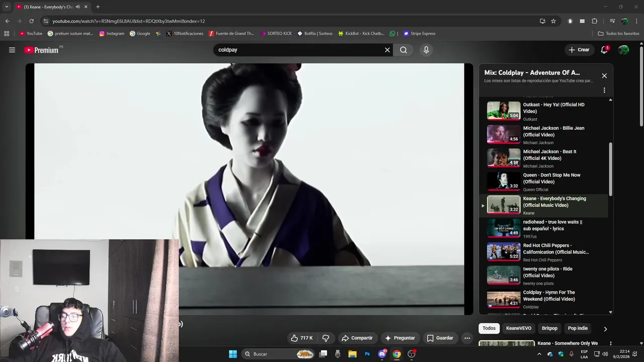Open the YouTube bookmark
This screenshot has width=644, height=362.
(31, 34)
